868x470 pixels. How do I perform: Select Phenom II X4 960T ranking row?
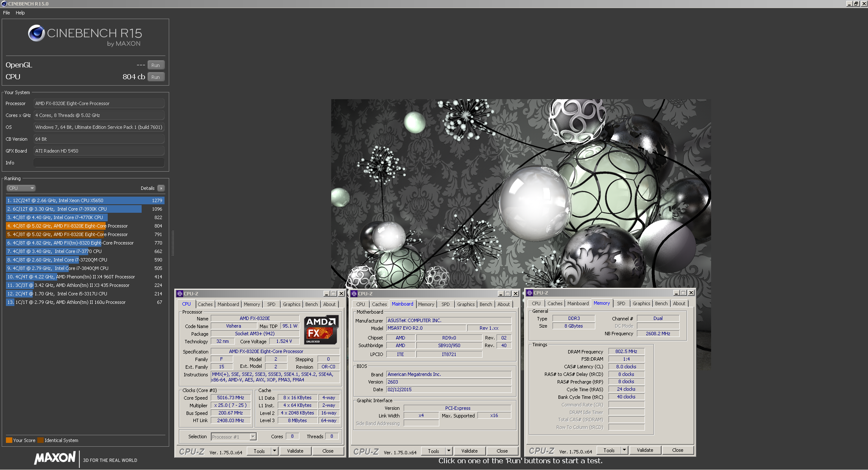coord(85,277)
